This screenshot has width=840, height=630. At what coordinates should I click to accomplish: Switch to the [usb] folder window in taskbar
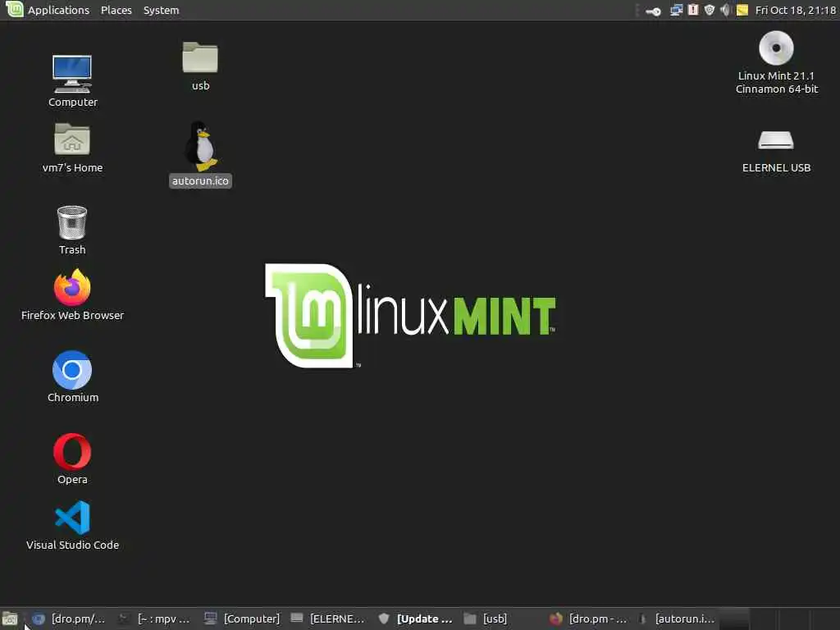501,619
